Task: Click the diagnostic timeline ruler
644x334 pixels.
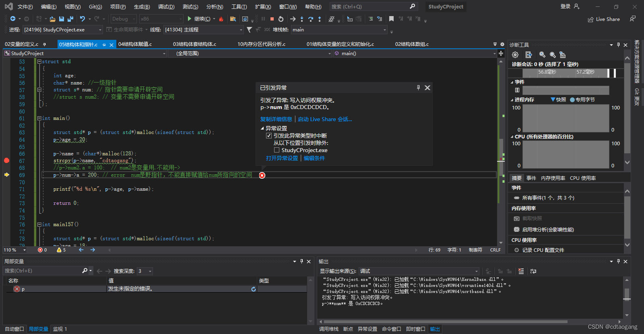Action: pyautogui.click(x=566, y=72)
